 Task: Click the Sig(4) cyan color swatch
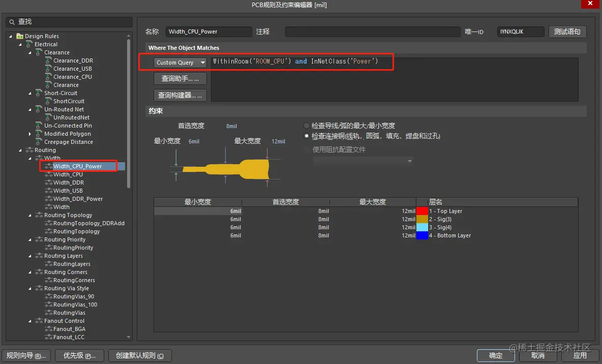[423, 227]
